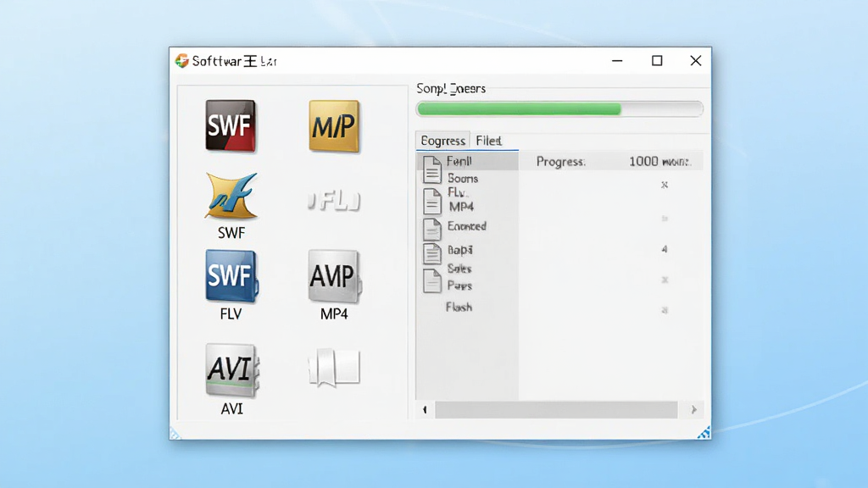The width and height of the screenshot is (868, 488).
Task: Select the Flash list entry
Action: coord(459,307)
